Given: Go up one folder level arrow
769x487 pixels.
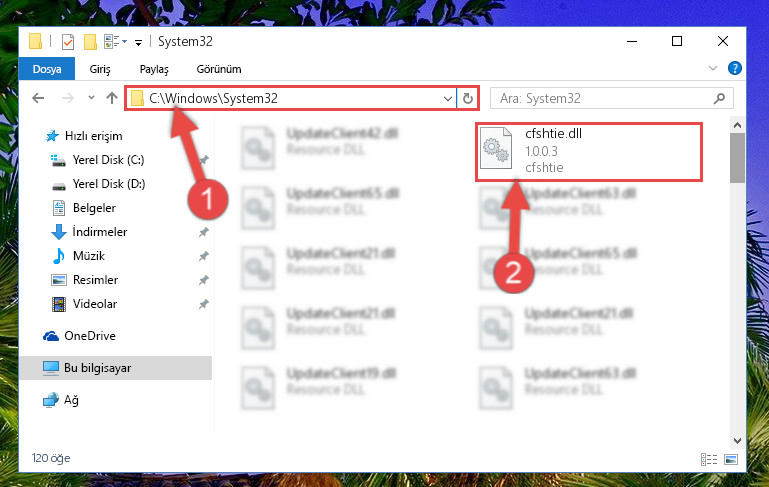Looking at the screenshot, I should [x=112, y=99].
